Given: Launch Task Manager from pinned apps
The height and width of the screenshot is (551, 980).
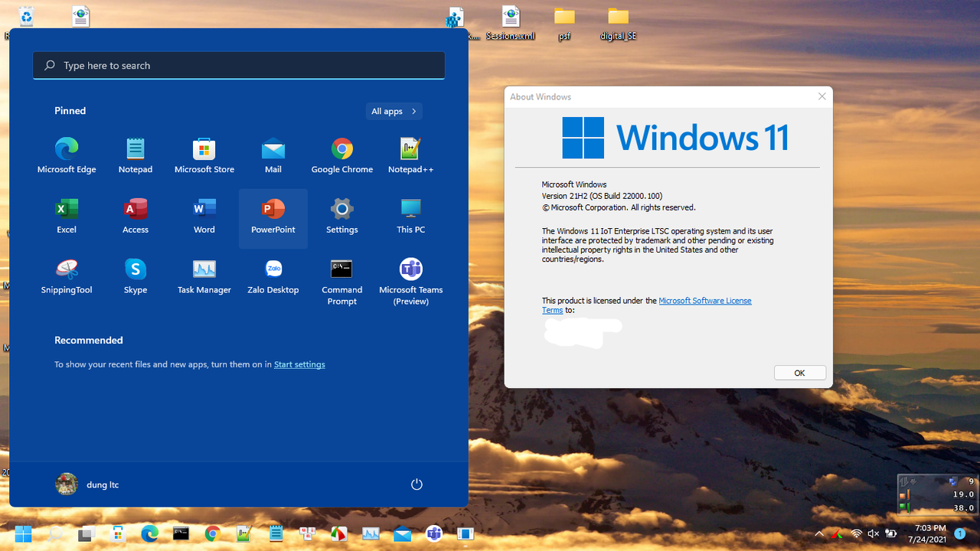Looking at the screenshot, I should coord(204,277).
